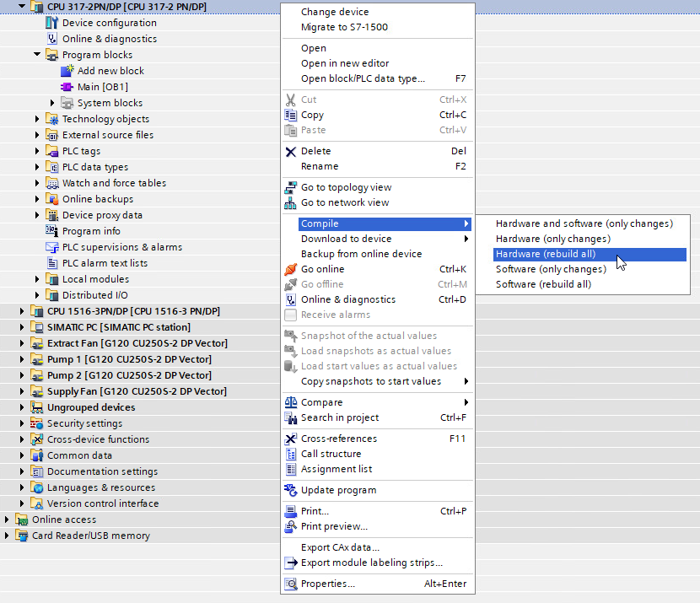
Task: Click the PLC supervisions & alarms icon
Action: (x=52, y=247)
